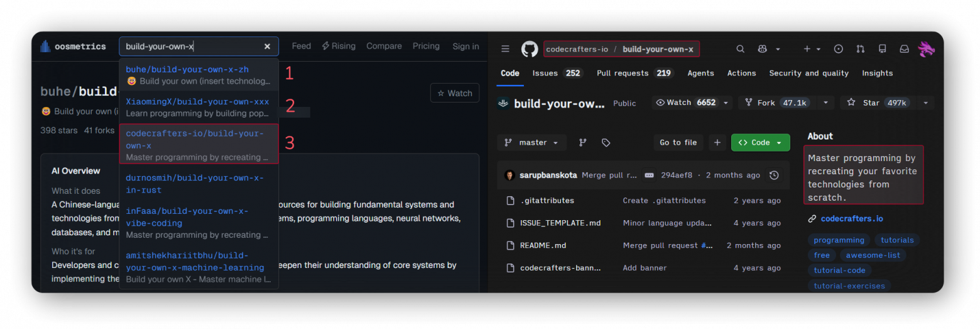Open the GitHub hamburger navigation menu
This screenshot has width=980, height=329.
point(505,49)
